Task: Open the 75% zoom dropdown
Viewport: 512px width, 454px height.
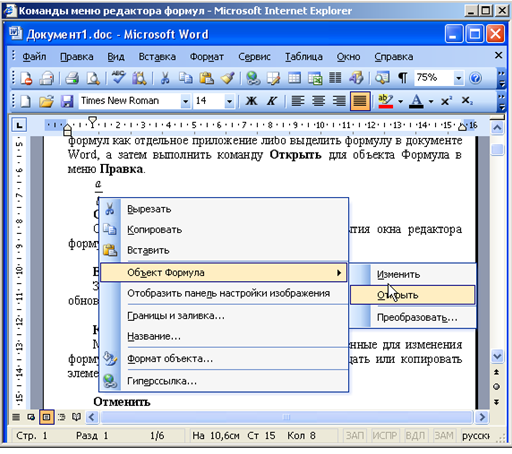Action: [x=459, y=78]
